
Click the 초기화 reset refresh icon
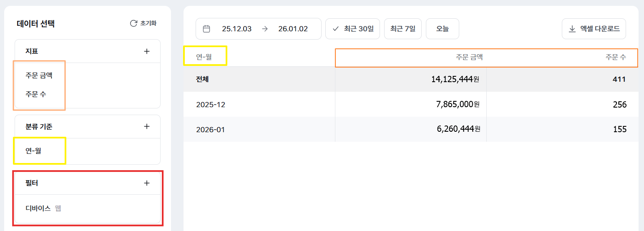(x=133, y=23)
